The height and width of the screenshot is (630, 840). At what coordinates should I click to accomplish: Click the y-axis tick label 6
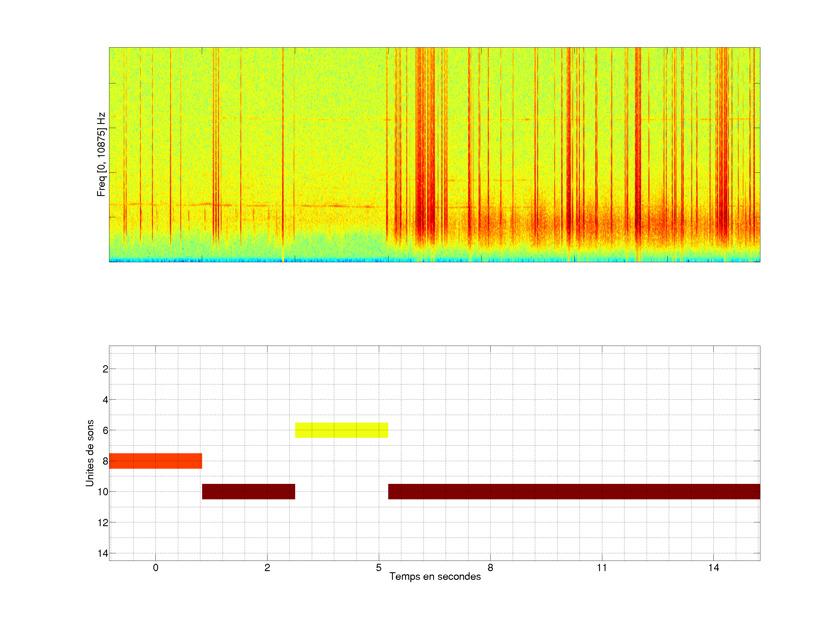[x=105, y=430]
